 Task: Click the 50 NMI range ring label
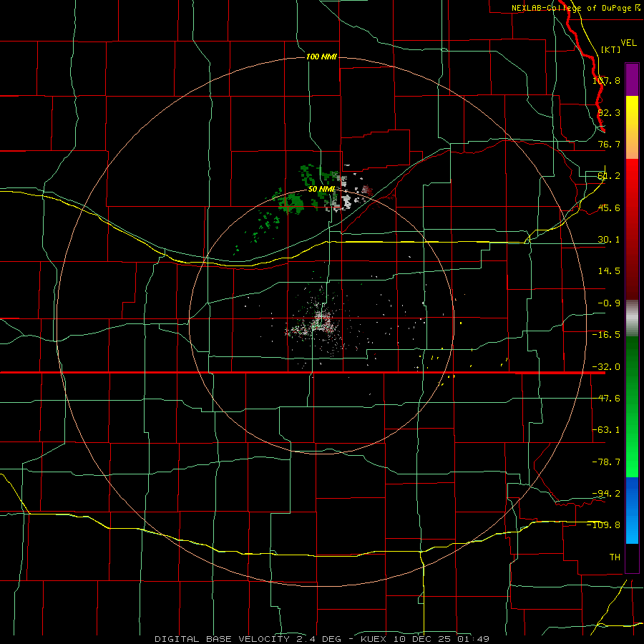(x=321, y=190)
